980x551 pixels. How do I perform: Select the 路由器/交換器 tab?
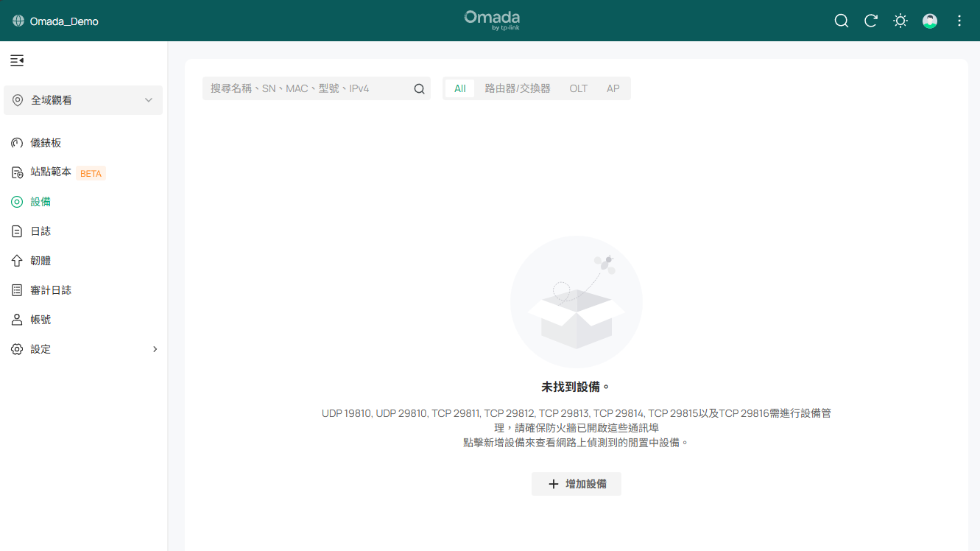coord(518,88)
